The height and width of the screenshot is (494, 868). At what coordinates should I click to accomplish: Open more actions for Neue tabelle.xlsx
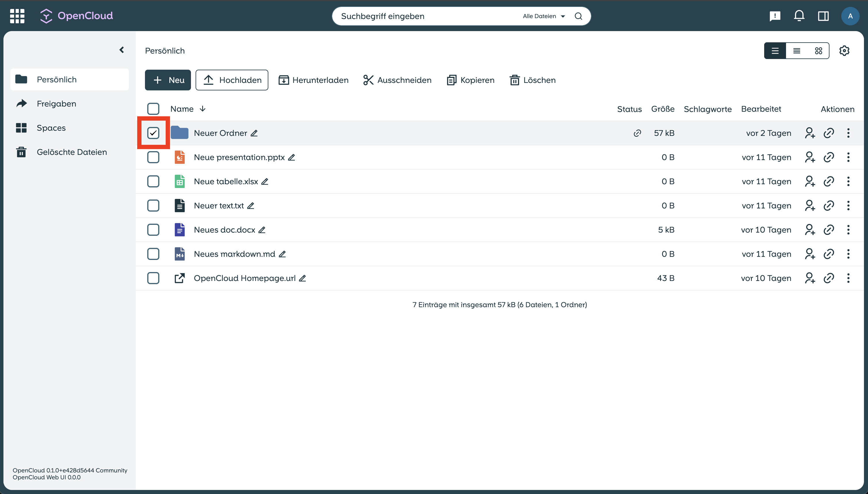tap(848, 182)
